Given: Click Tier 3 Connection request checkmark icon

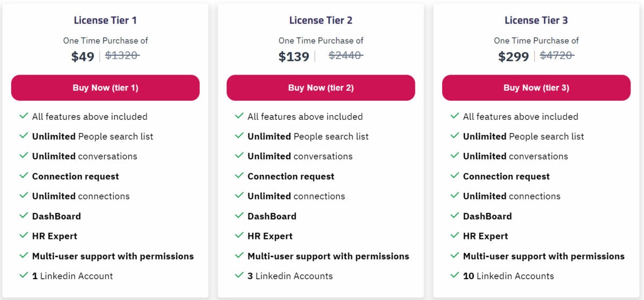Looking at the screenshot, I should coord(455,175).
